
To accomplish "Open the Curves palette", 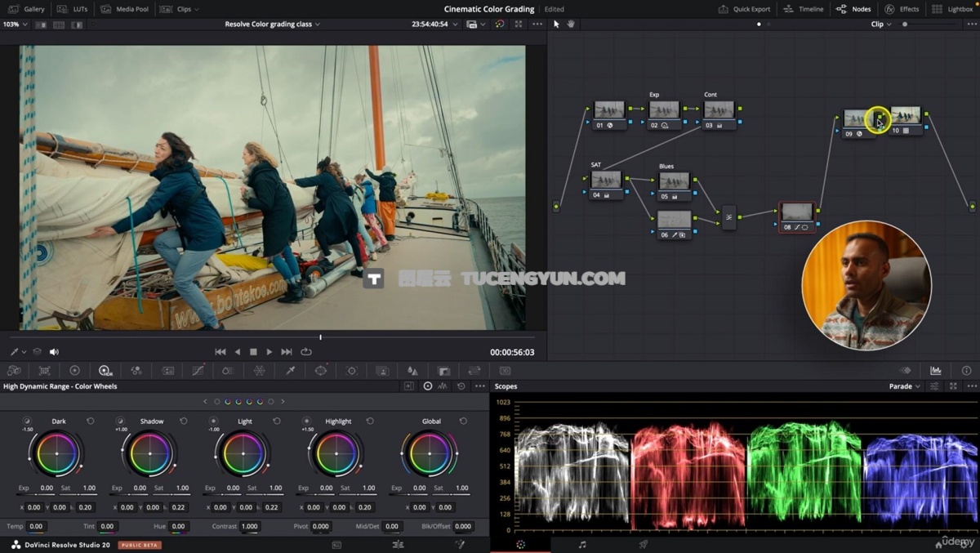I will [198, 370].
